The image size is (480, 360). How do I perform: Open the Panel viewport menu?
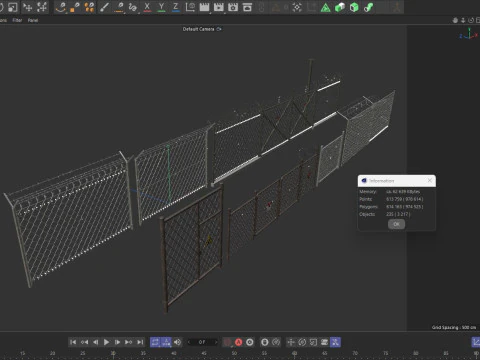33,20
